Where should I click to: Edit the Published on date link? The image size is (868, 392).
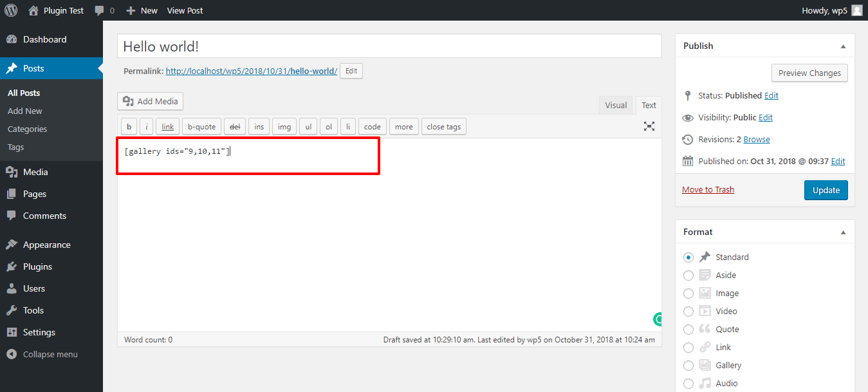838,161
